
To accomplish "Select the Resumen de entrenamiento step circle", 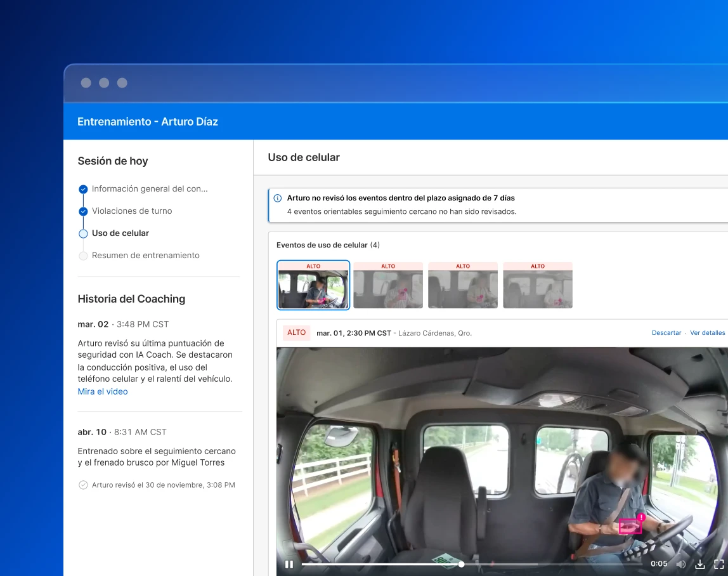I will [x=83, y=256].
